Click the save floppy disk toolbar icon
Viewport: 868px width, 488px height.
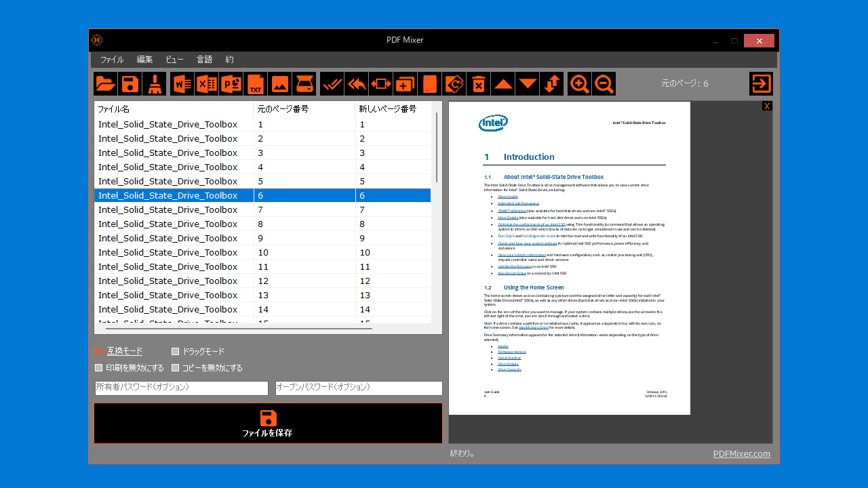(x=130, y=84)
